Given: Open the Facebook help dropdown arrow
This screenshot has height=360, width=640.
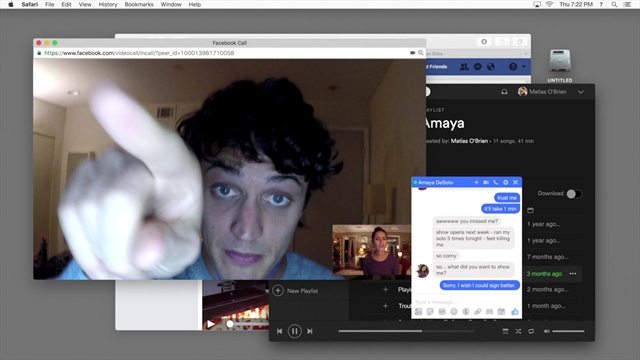Looking at the screenshot, I should tap(523, 67).
